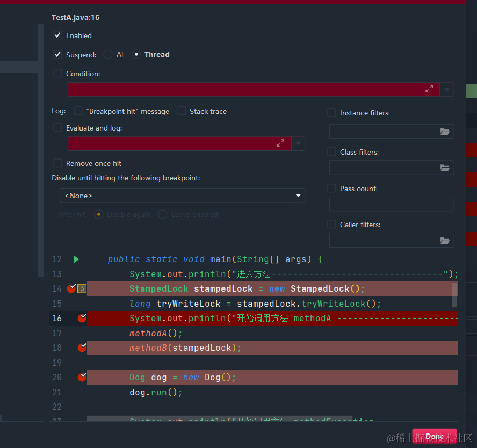Click the run gutter arrow beside main method
477x448 pixels.
click(76, 259)
